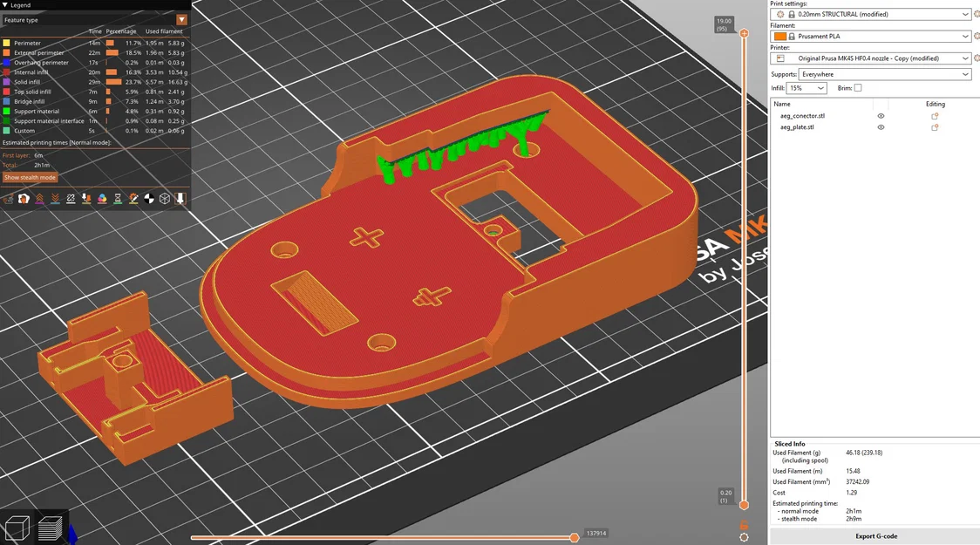Open the Supports dropdown set to Everywhere

(x=885, y=74)
